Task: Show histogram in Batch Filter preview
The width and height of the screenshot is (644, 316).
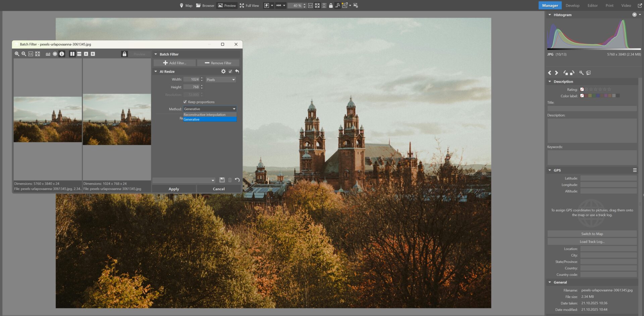Action: (x=48, y=54)
